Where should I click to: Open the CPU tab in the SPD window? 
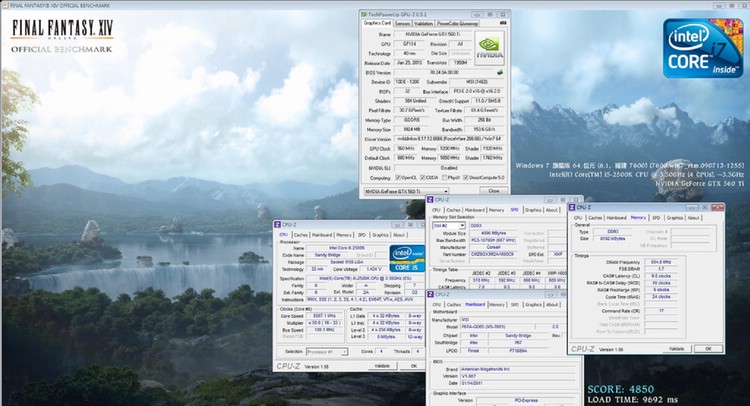pyautogui.click(x=436, y=210)
